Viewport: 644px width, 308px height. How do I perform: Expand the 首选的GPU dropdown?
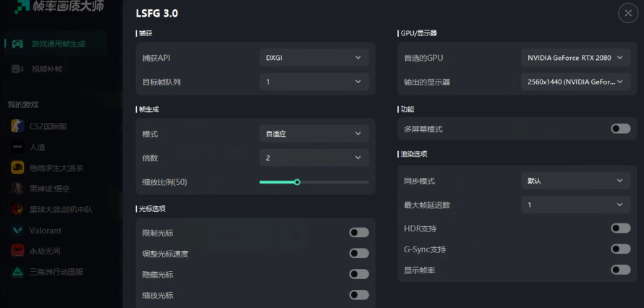click(x=576, y=58)
